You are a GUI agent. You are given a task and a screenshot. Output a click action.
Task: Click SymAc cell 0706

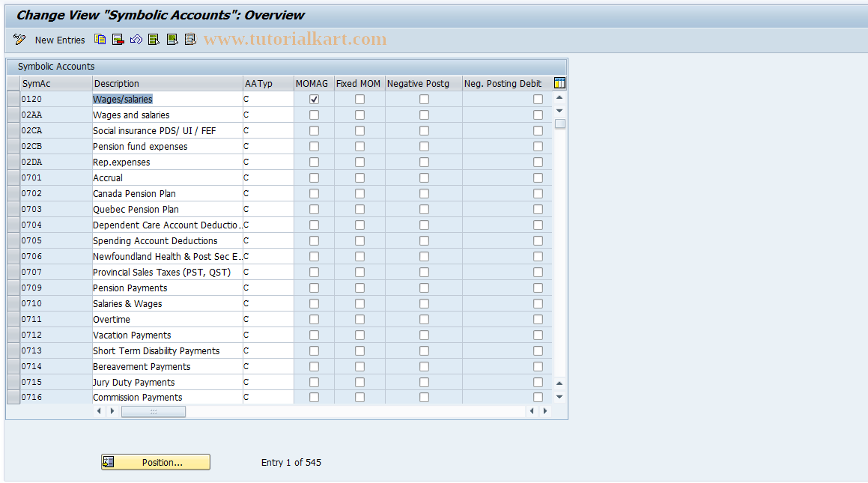[56, 256]
